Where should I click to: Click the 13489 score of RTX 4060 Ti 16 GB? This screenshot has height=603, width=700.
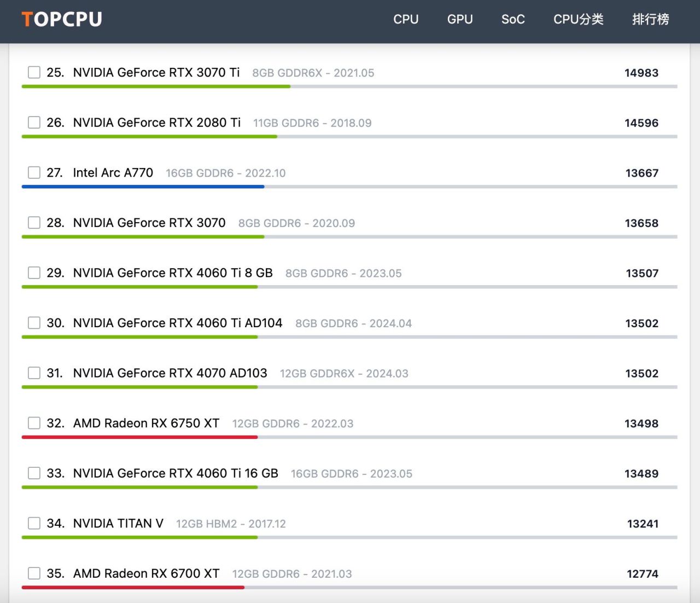[641, 474]
